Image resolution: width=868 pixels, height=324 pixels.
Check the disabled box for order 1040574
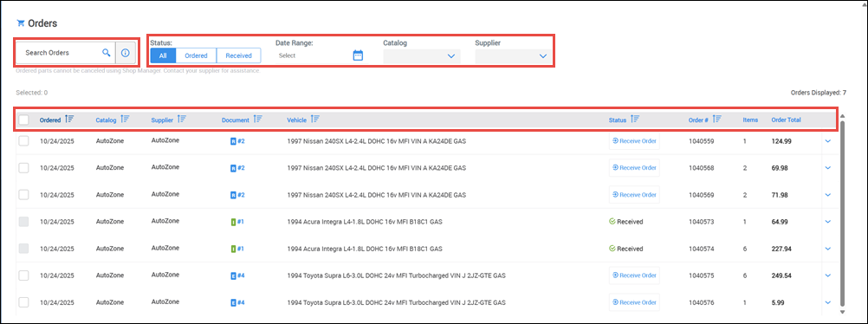(23, 249)
